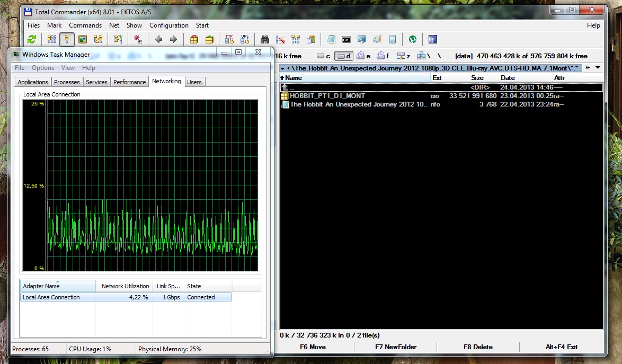Select HOBBIT_PT1_D1_MONT iso file

(x=441, y=96)
